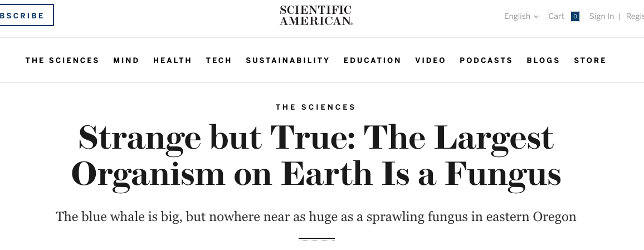Go to the Mind section

[126, 61]
